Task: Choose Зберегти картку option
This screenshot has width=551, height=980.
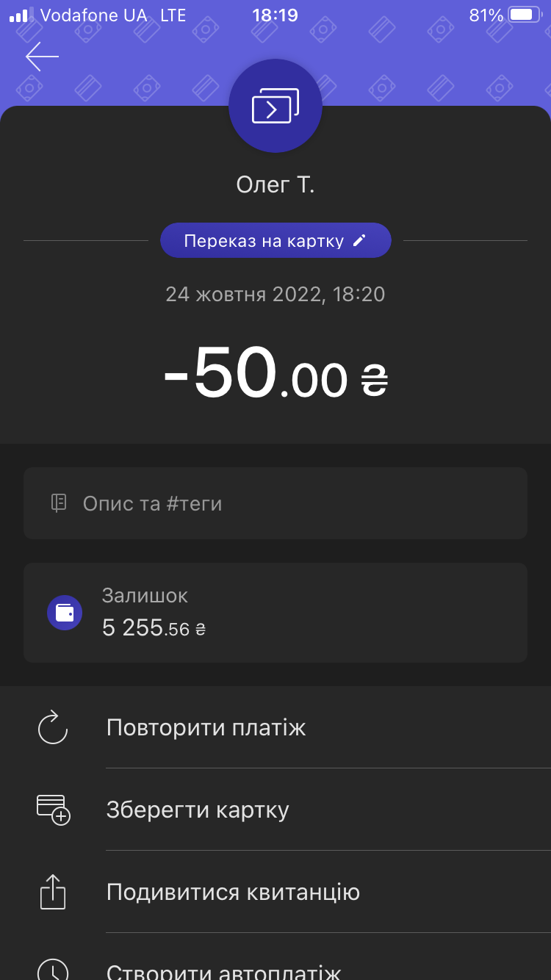Action: pyautogui.click(x=198, y=810)
